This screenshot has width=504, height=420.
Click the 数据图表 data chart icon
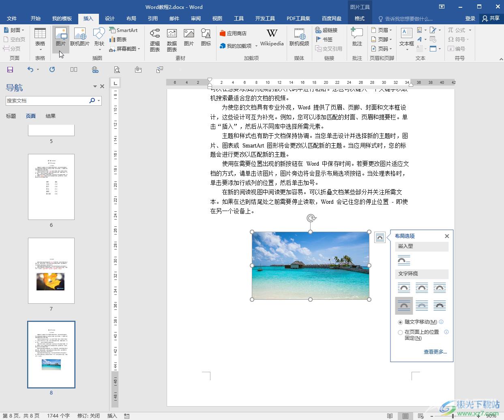click(x=172, y=40)
